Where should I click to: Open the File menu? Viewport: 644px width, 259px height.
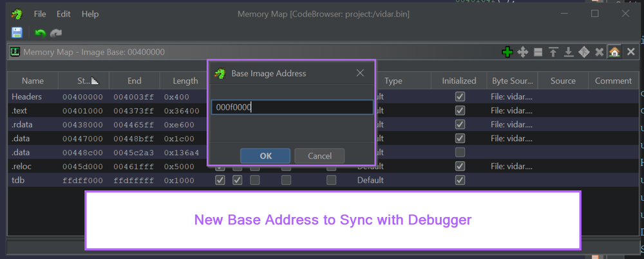[39, 14]
